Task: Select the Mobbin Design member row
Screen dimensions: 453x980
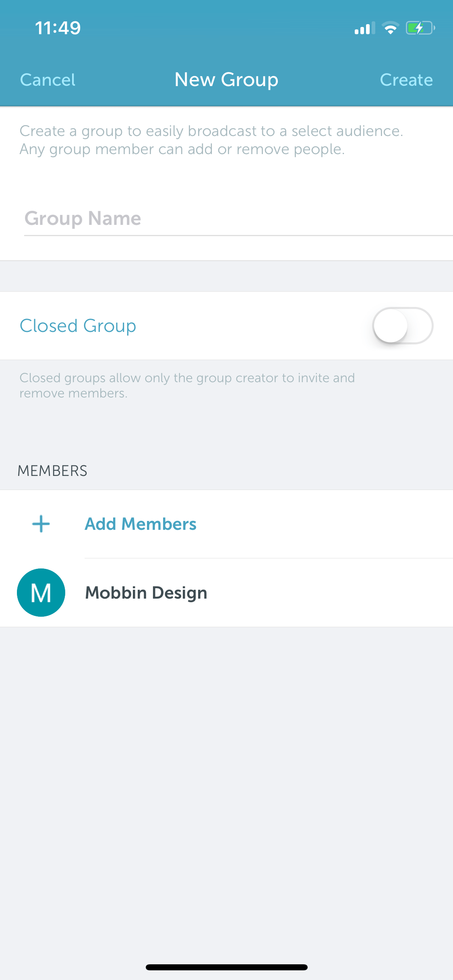Action: 226,593
